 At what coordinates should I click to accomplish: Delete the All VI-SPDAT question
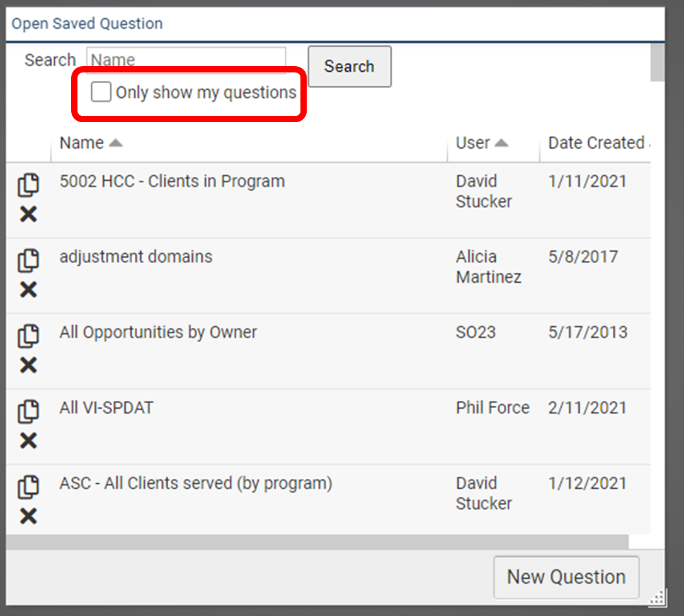click(28, 441)
